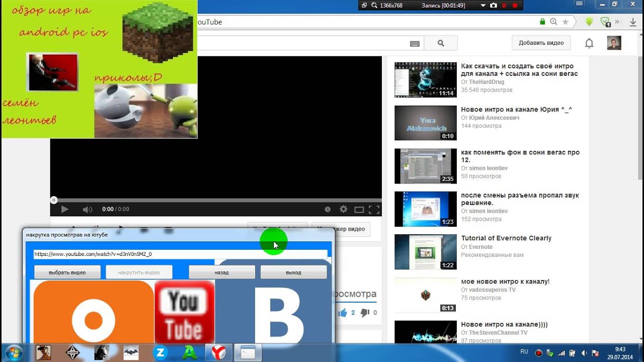Open Tutorial of Evernote Clearly video
Screen dimensions: 644x362
coord(506,238)
